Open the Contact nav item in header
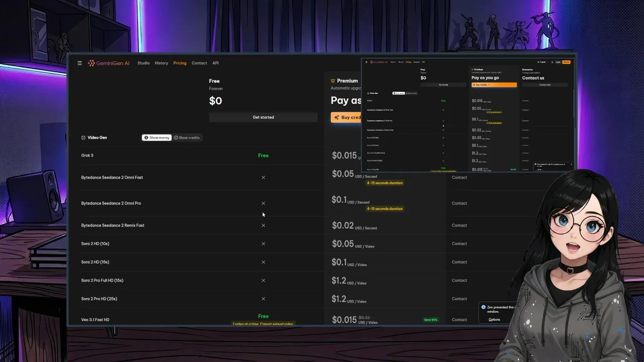This screenshot has width=644, height=362. pyautogui.click(x=199, y=63)
